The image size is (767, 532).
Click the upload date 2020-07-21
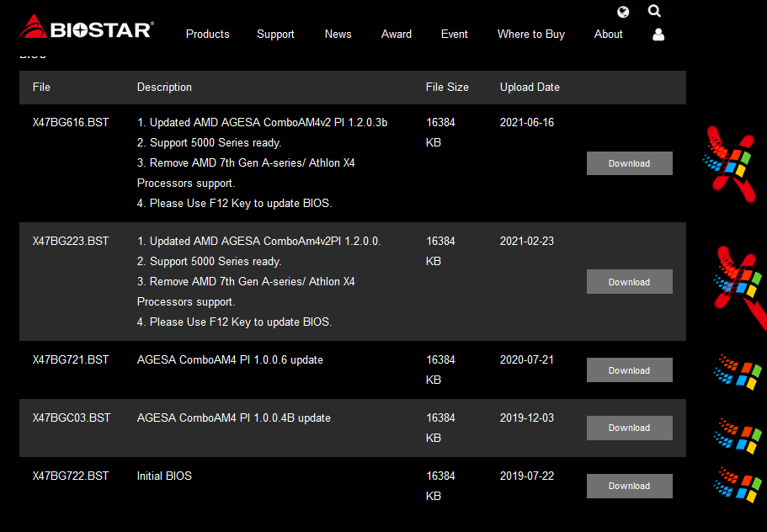(x=527, y=360)
